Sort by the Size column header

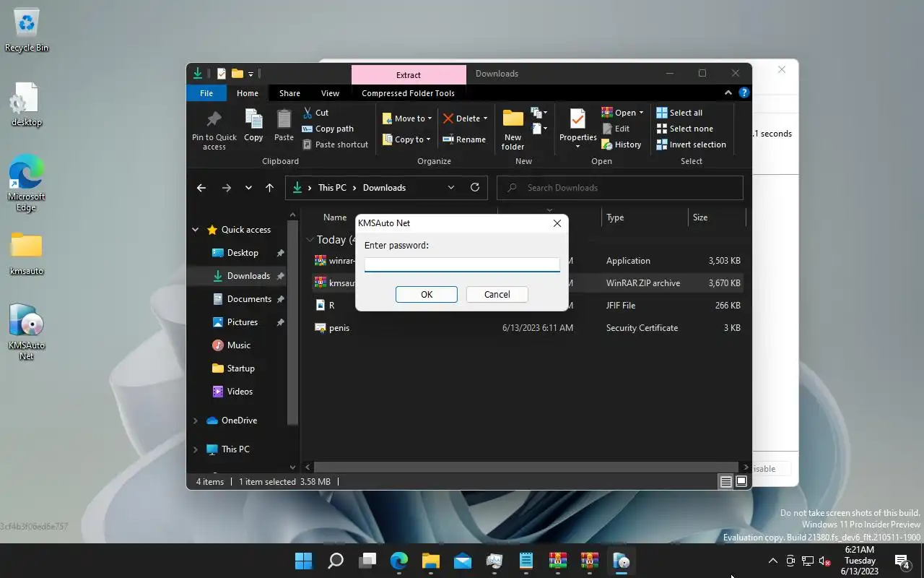(x=700, y=217)
